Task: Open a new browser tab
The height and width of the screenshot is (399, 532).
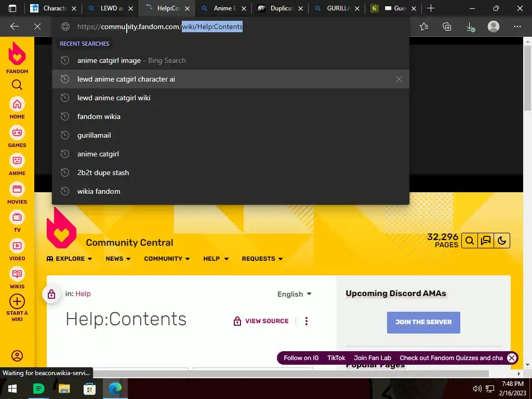Action: [431, 8]
